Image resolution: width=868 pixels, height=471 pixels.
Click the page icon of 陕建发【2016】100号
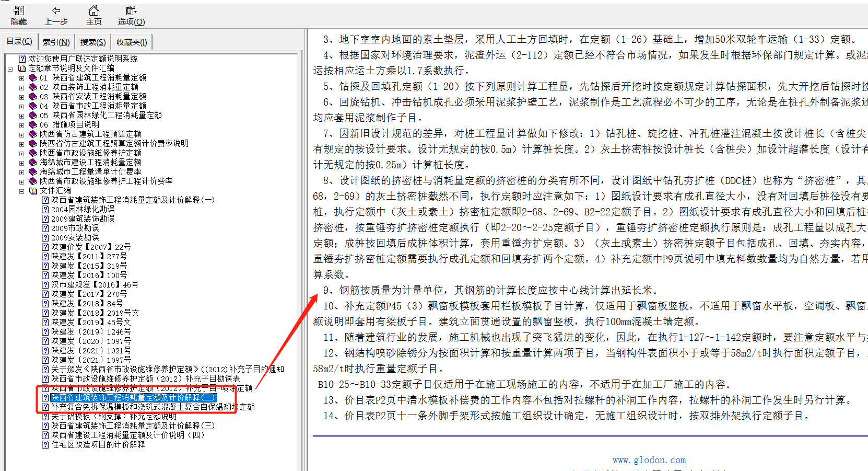coord(45,275)
